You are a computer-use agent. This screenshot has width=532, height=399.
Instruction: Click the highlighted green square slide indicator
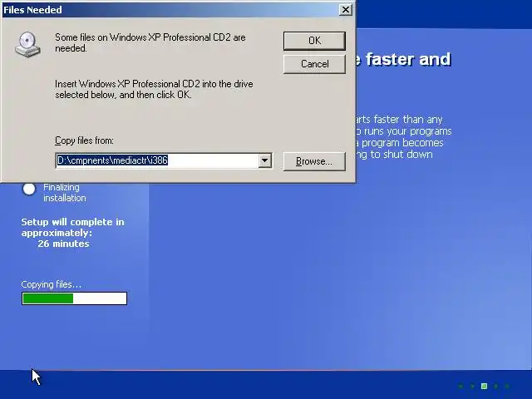tap(484, 386)
